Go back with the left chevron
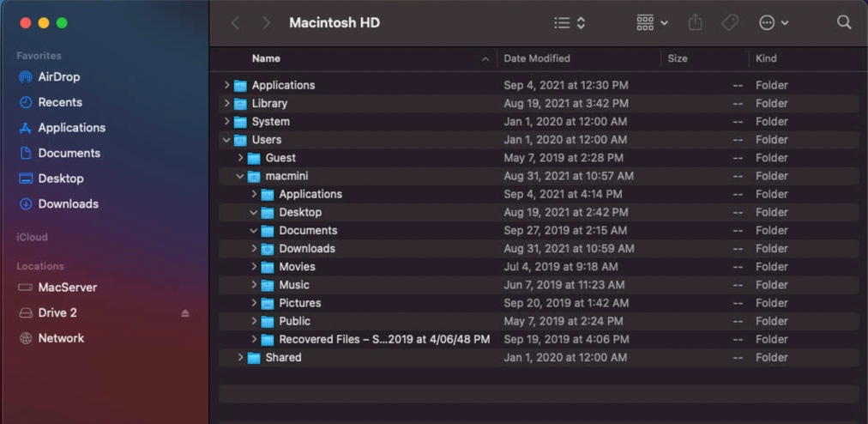 tap(235, 22)
